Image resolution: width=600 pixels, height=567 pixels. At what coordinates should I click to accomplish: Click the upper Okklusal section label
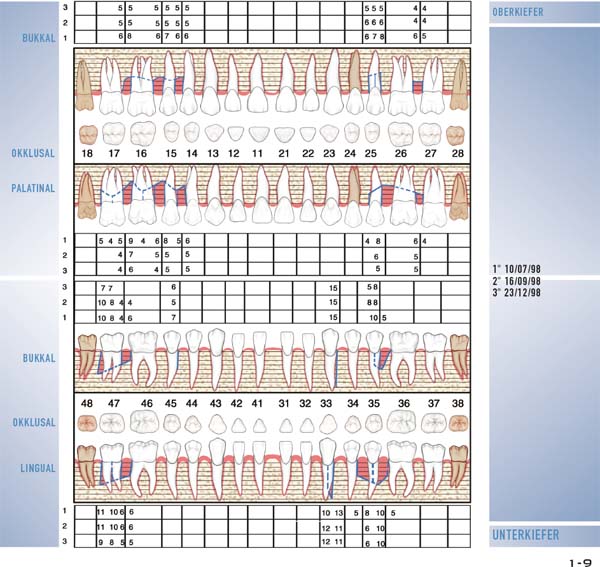(x=33, y=155)
